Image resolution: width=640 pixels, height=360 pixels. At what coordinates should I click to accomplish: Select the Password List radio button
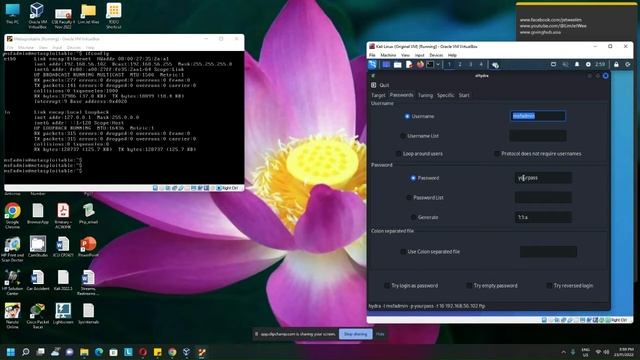click(x=409, y=198)
